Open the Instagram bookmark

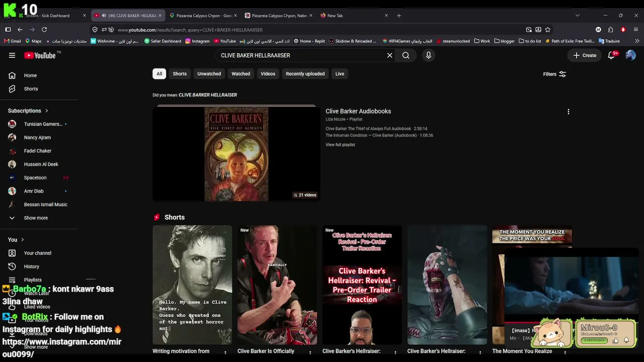click(x=197, y=41)
